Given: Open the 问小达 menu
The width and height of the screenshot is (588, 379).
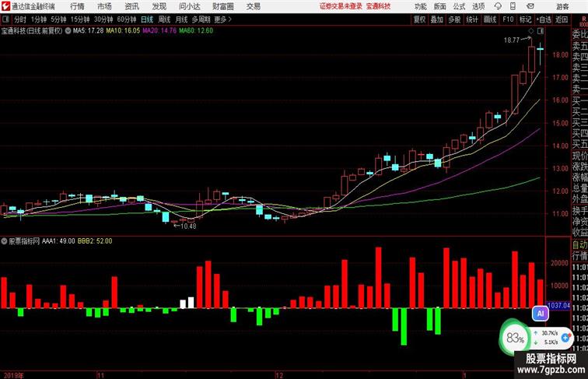Looking at the screenshot, I should 190,6.
